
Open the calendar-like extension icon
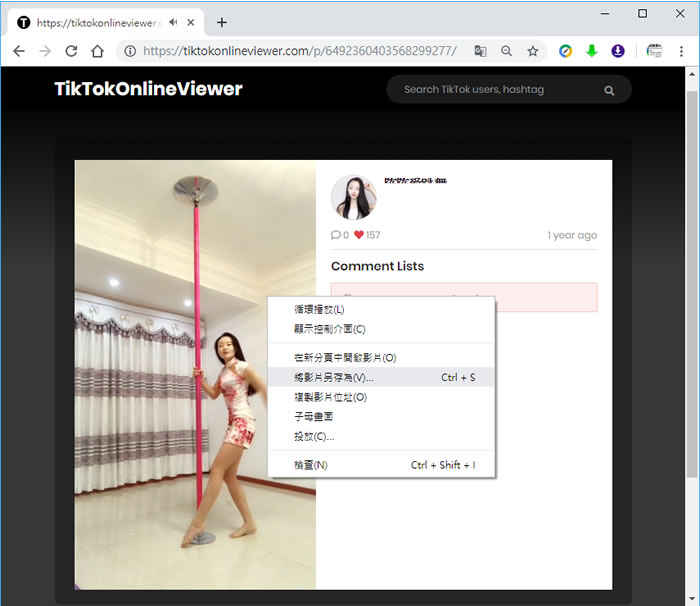tap(654, 51)
